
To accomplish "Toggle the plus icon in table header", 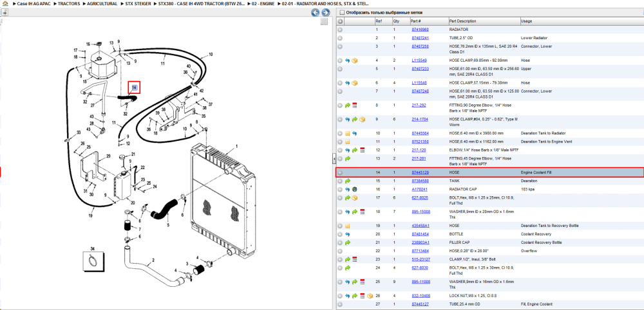I will click(x=341, y=21).
